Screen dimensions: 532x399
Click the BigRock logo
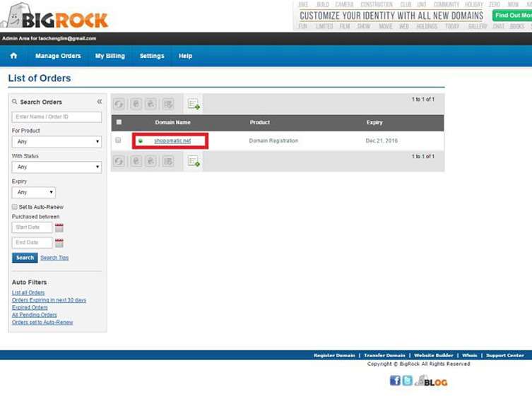(x=54, y=16)
